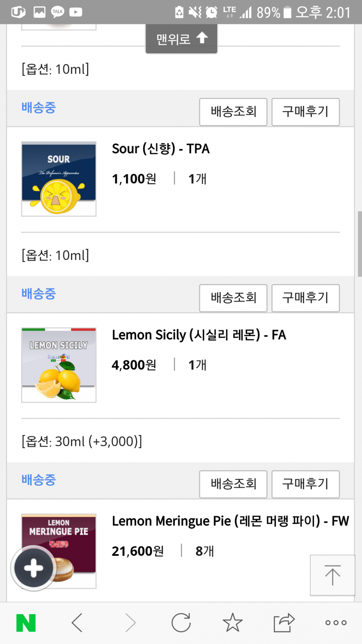Open 배송조회 for Sour TPA item
Screen dimensions: 362x644
click(x=233, y=112)
